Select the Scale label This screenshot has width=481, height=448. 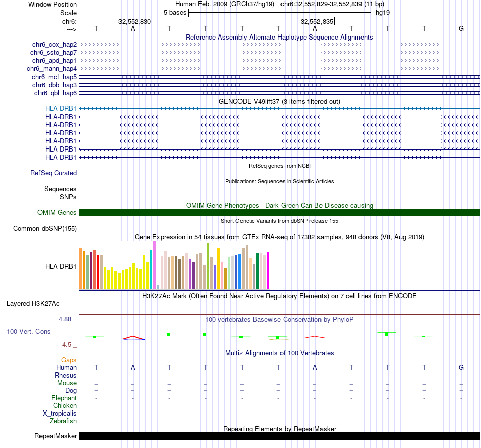coord(68,13)
